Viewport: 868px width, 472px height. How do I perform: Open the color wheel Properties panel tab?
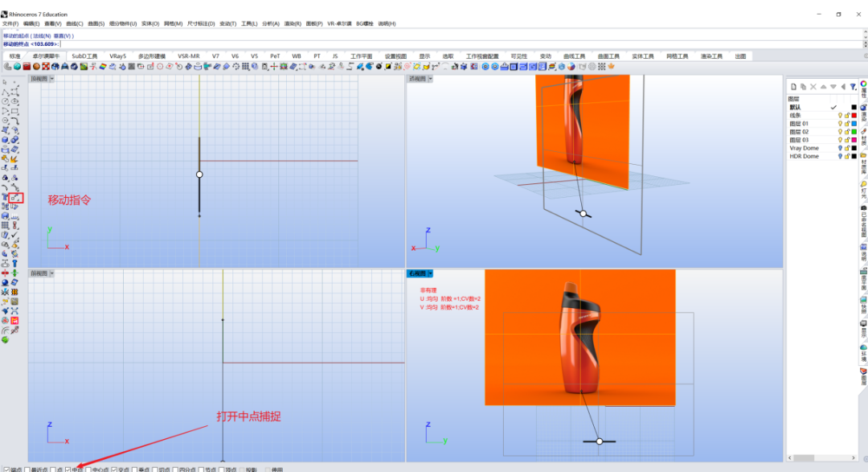tap(863, 84)
